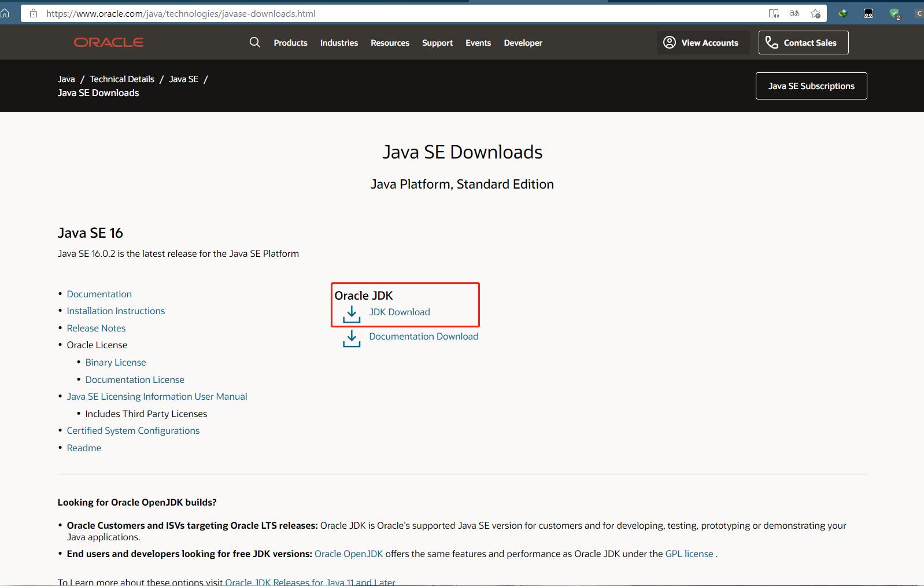Click the "Java Platform, Standard Edition" subtitle

point(462,184)
